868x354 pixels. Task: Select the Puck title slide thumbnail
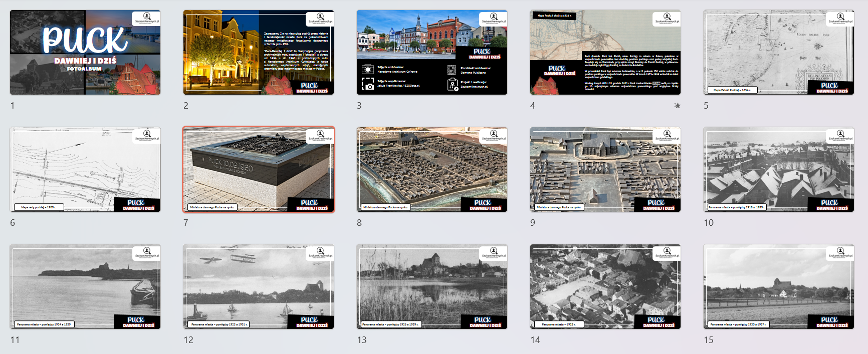pos(85,53)
